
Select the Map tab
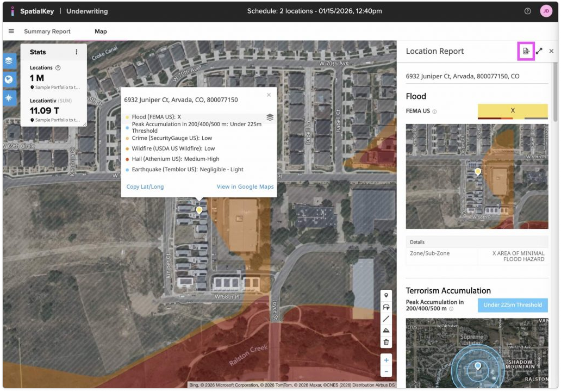(x=101, y=32)
